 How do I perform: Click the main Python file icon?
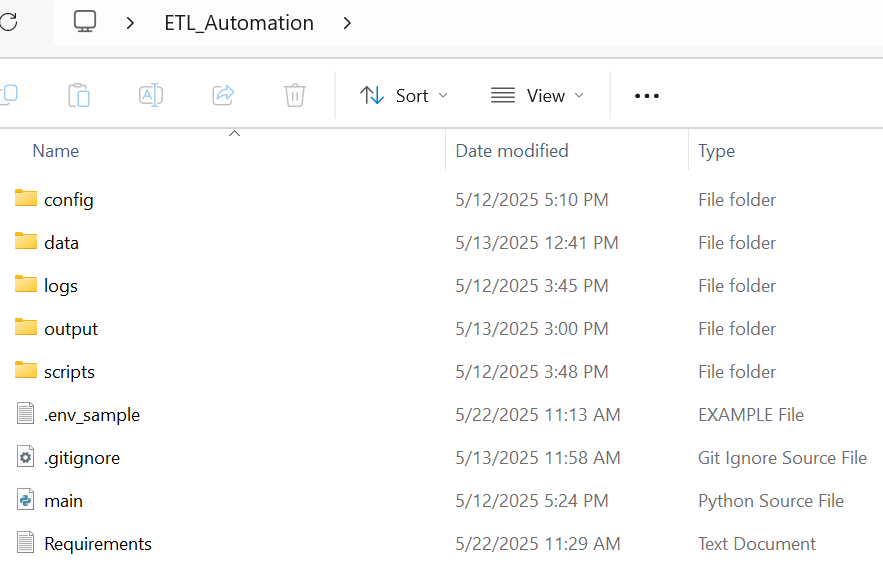pos(25,499)
